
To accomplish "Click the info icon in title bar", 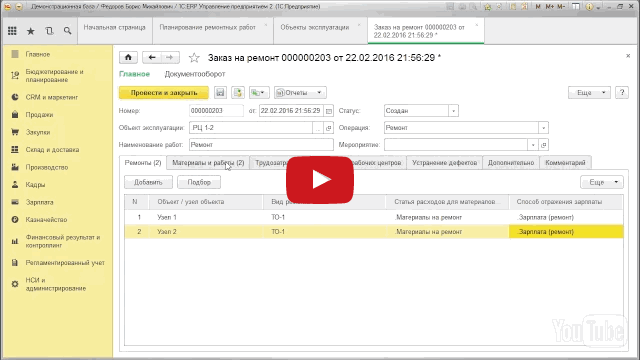I will 589,7.
